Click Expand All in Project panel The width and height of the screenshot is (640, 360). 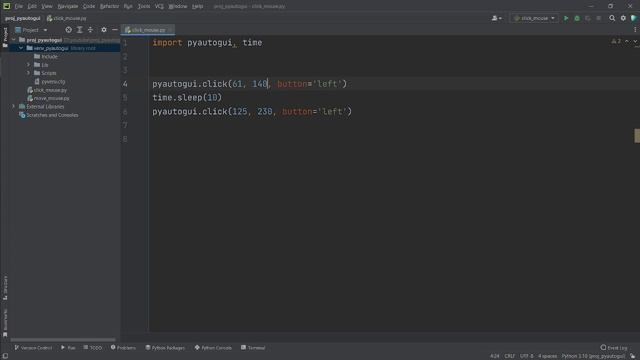[x=80, y=30]
